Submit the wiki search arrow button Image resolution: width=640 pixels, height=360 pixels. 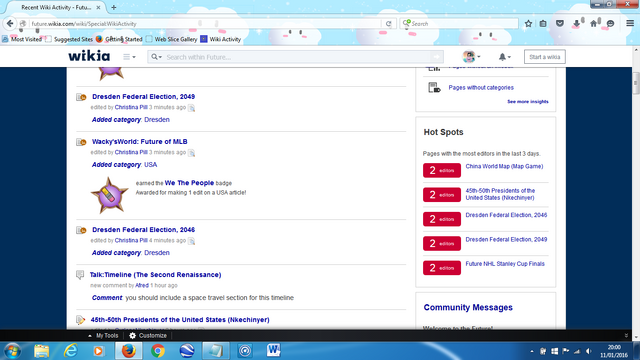point(437,57)
